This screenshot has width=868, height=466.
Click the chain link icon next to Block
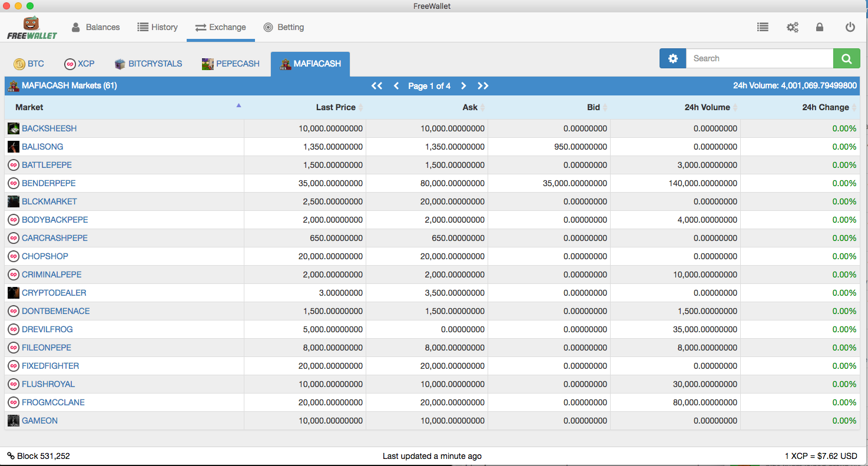pyautogui.click(x=11, y=455)
